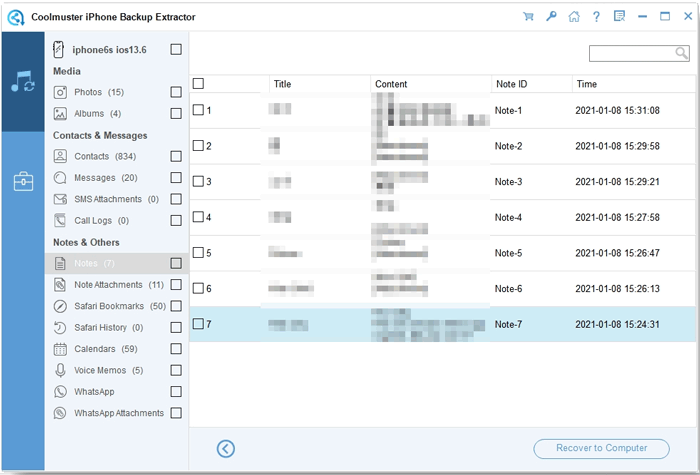Click the WhatsApp Attachments icon
Viewport: 700px width, 475px height.
60,413
